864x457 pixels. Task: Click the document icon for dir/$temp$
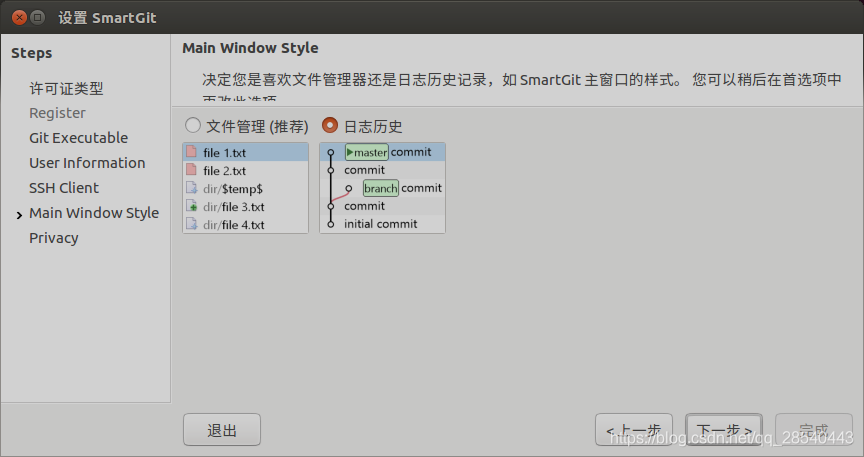[x=191, y=188]
